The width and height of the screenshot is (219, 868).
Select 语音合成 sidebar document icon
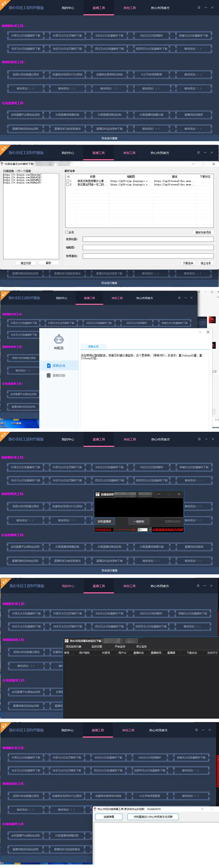pos(48,365)
